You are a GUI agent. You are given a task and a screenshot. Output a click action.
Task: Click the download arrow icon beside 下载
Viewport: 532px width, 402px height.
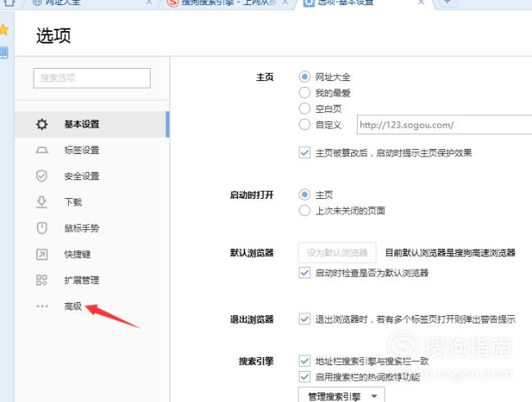42,202
